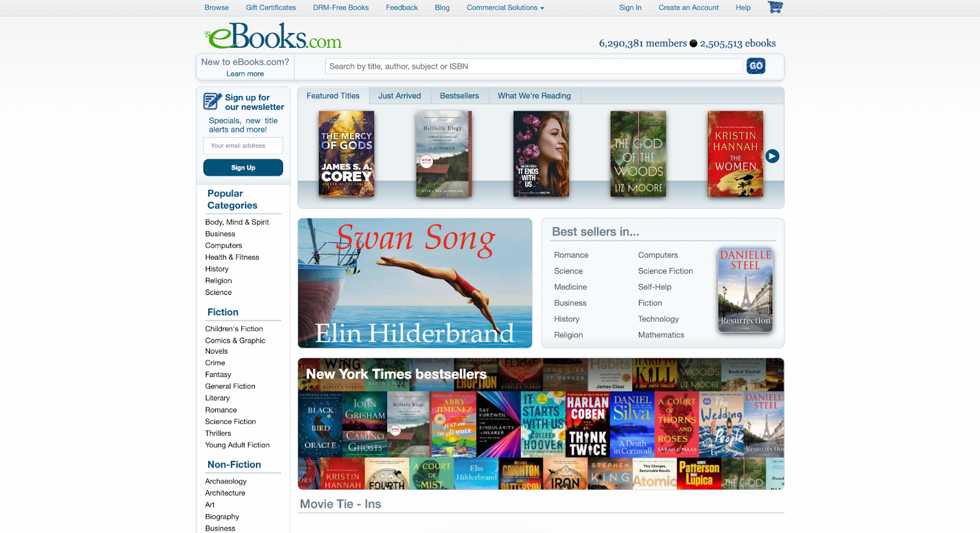The width and height of the screenshot is (980, 533).
Task: Open the Non-Fiction section heading
Action: (234, 464)
